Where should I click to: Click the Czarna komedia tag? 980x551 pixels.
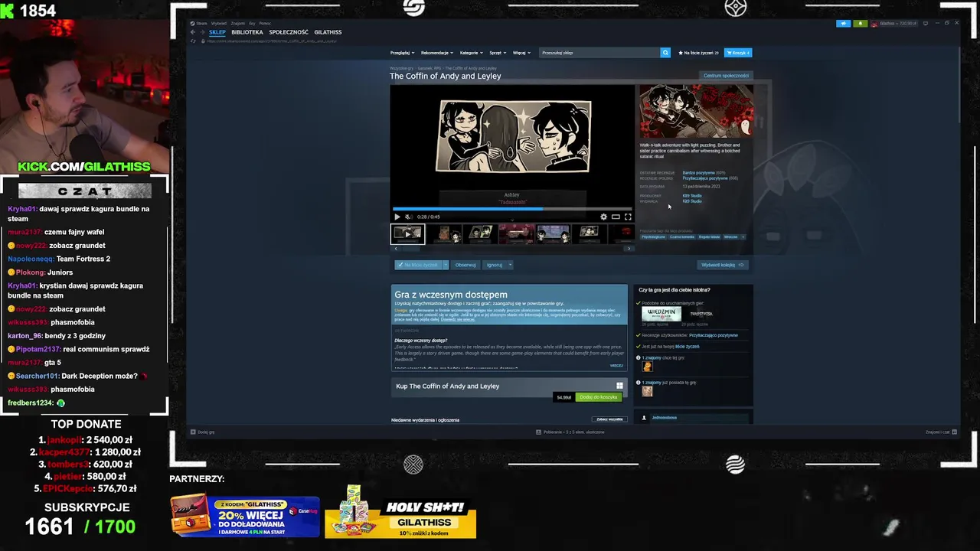[x=681, y=237]
